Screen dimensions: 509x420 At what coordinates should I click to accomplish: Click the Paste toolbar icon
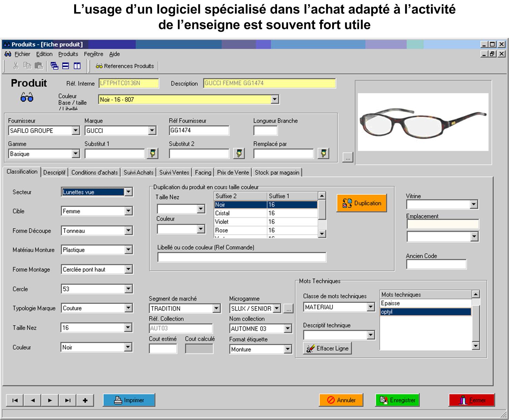pos(39,66)
